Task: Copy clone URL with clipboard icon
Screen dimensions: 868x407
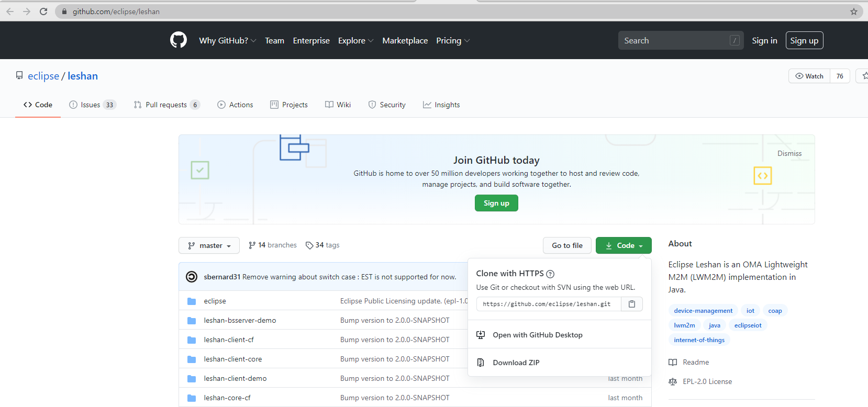Action: (632, 304)
